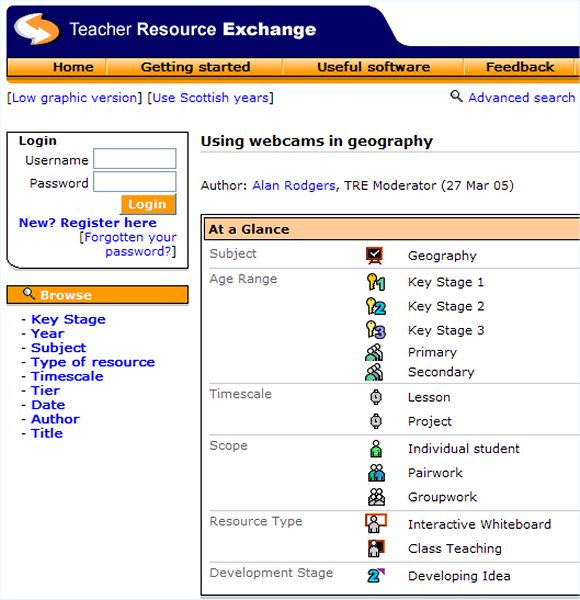Click the Lesson timescale watch icon
The width and height of the screenshot is (580, 600).
tap(376, 397)
